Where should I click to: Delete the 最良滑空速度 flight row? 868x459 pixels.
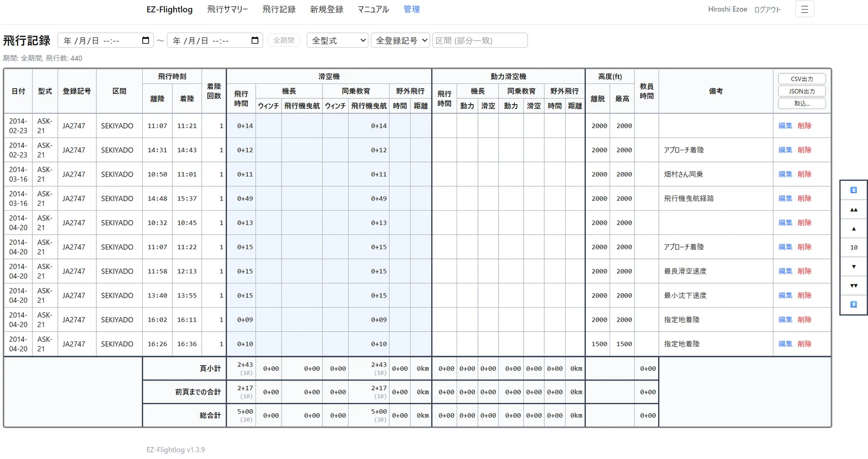tap(804, 271)
